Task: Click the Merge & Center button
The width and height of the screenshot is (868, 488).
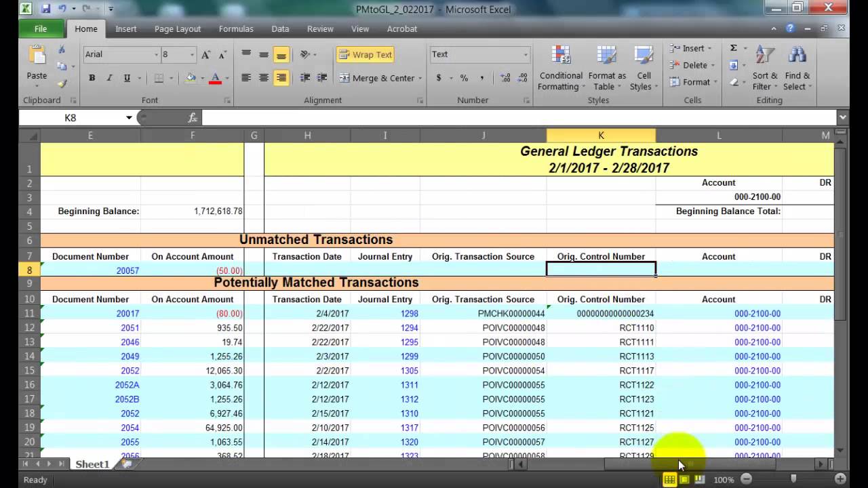Action: pyautogui.click(x=377, y=79)
